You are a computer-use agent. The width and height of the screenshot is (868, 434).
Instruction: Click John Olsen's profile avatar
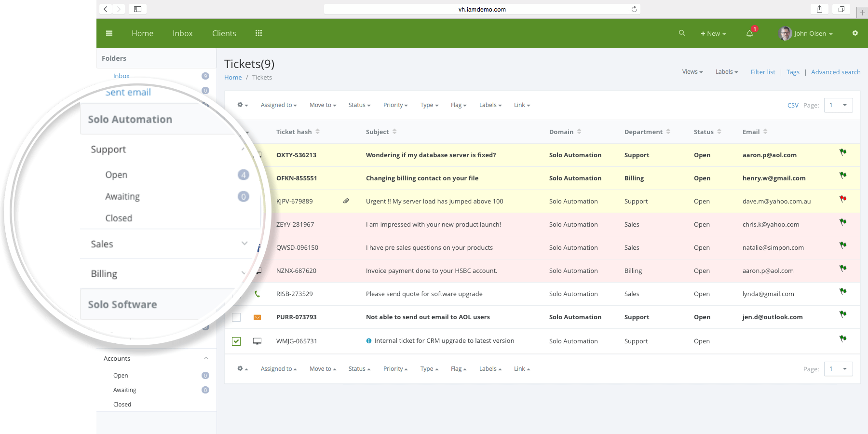(x=785, y=33)
